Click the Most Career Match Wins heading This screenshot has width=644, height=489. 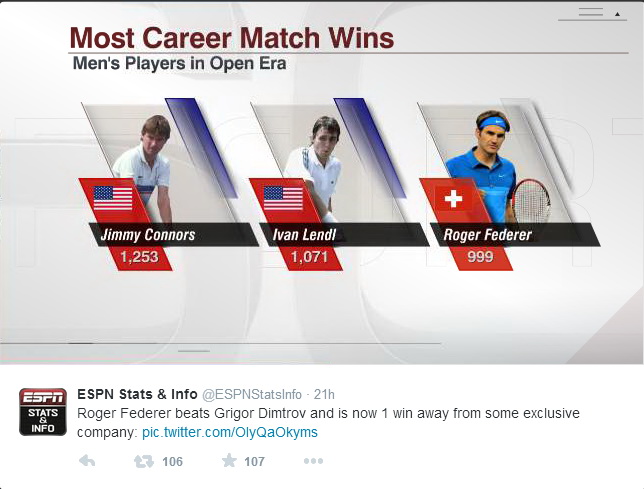tap(232, 38)
